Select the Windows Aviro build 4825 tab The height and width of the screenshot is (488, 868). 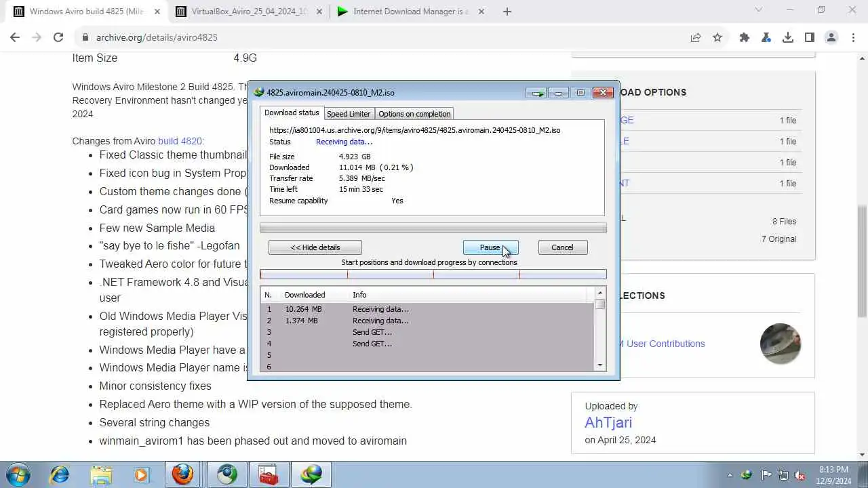point(86,12)
